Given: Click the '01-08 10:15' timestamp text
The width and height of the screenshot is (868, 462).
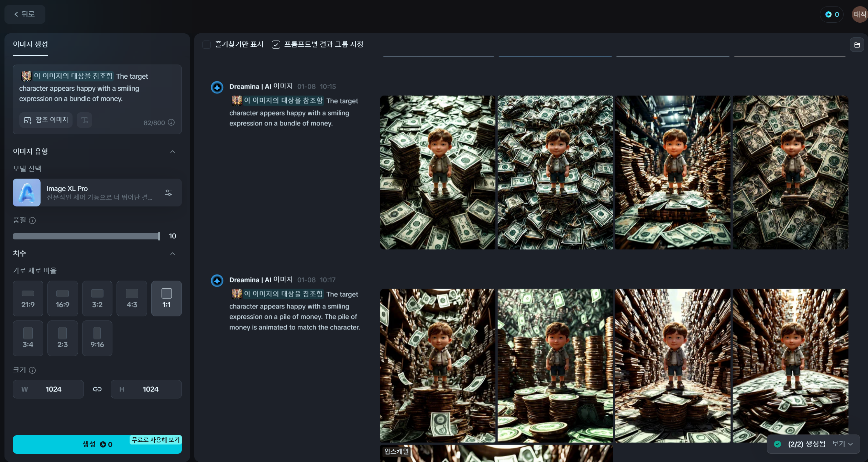Looking at the screenshot, I should pyautogui.click(x=316, y=87).
